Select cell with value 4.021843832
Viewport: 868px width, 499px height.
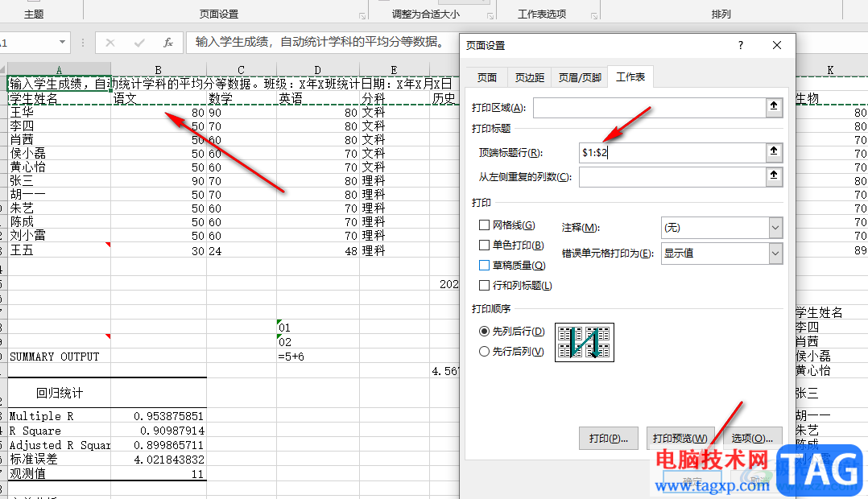tap(159, 460)
